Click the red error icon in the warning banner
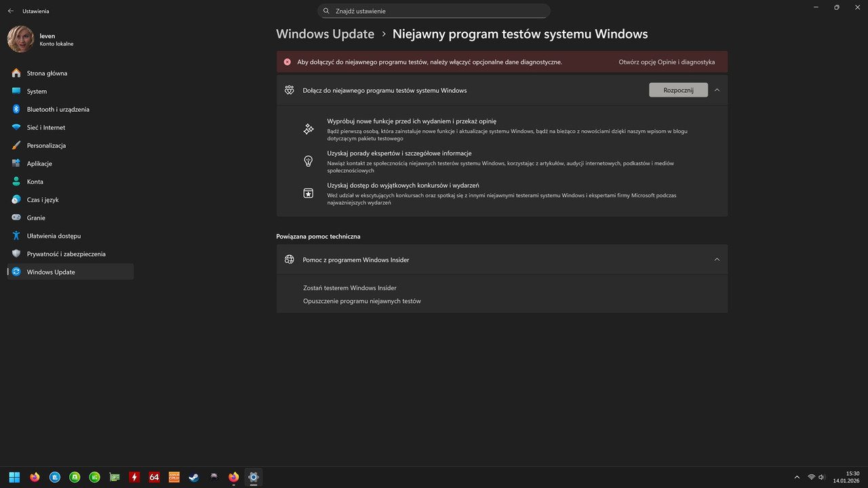 [x=288, y=62]
